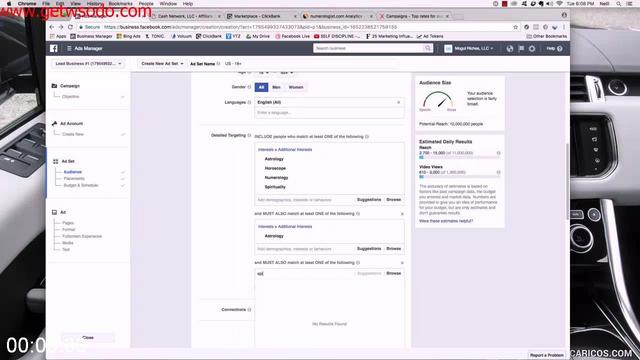Click the INCLUDE add demographics input field
This screenshot has width=640, height=360.
tap(304, 200)
